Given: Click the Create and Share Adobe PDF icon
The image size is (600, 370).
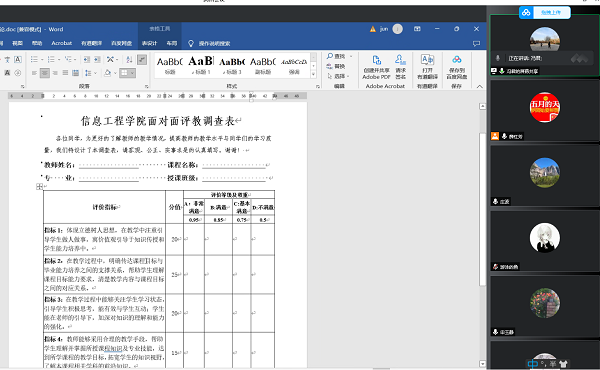Looking at the screenshot, I should pyautogui.click(x=377, y=67).
